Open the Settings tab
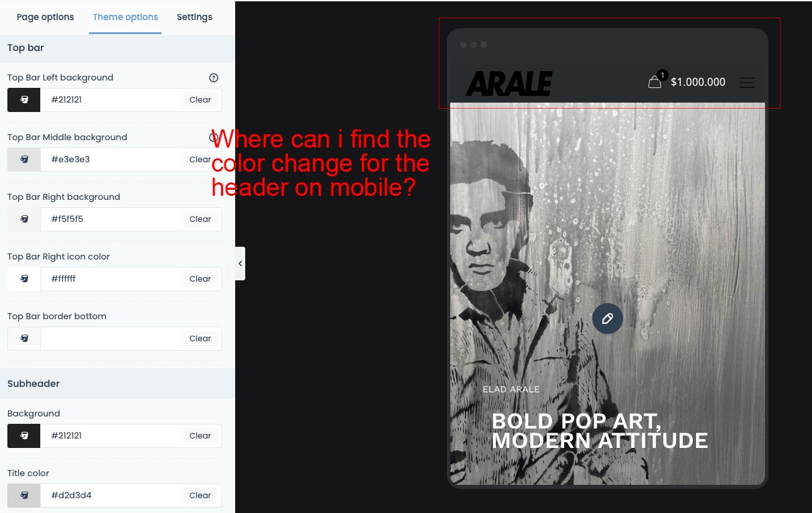812x513 pixels. coord(194,17)
